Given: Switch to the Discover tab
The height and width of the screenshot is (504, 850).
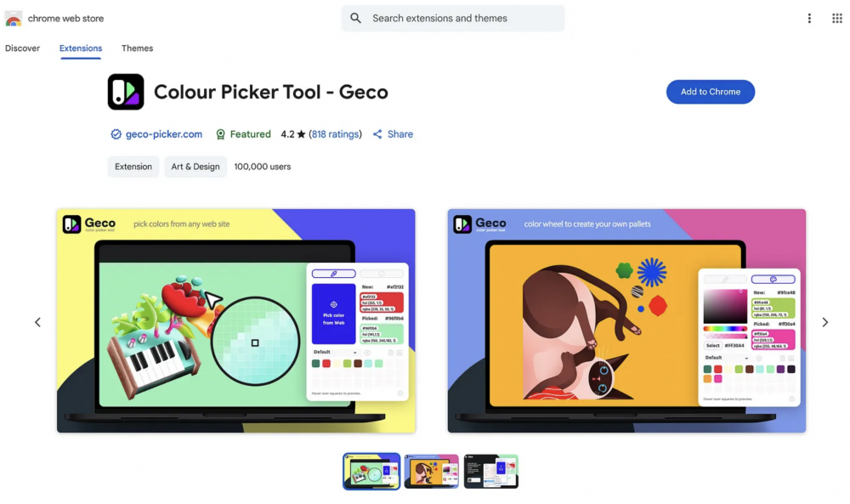Looking at the screenshot, I should coord(22,48).
